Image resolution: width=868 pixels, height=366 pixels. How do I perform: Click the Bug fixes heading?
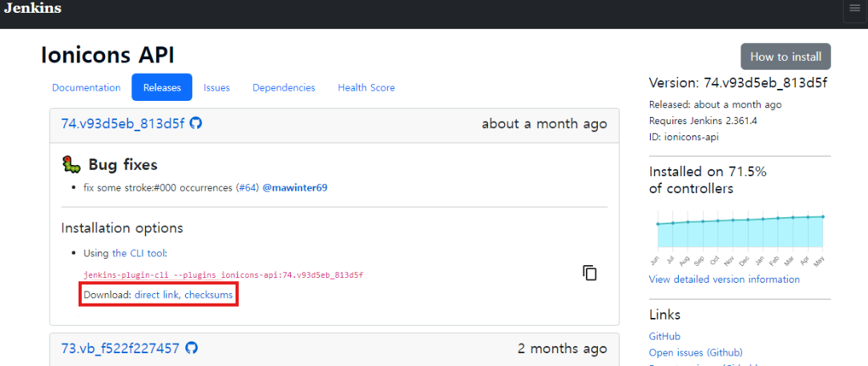123,165
